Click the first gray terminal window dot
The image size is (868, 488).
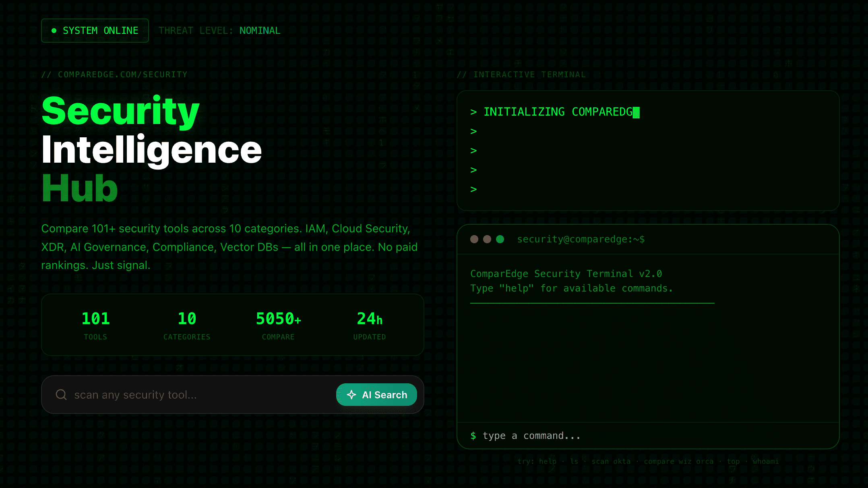[474, 239]
